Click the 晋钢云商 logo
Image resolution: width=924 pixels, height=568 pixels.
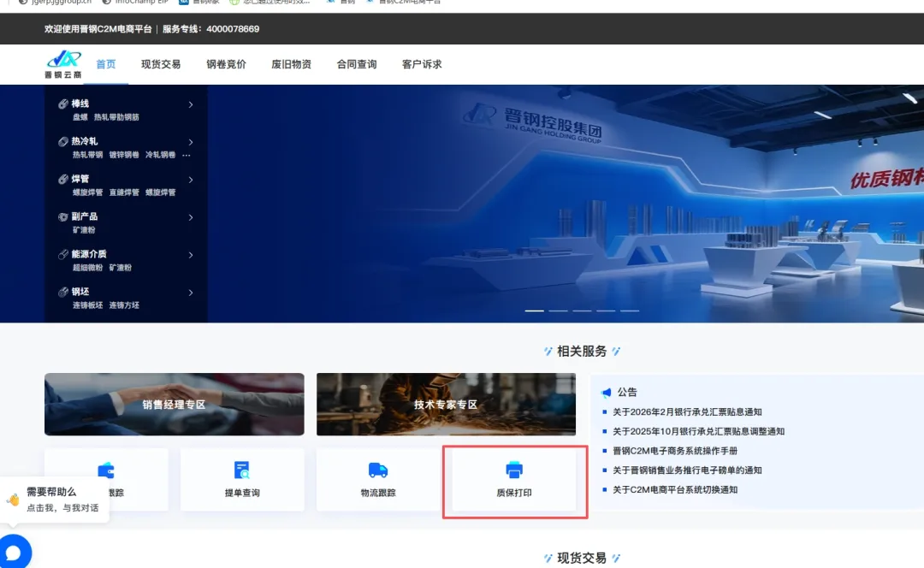click(63, 64)
